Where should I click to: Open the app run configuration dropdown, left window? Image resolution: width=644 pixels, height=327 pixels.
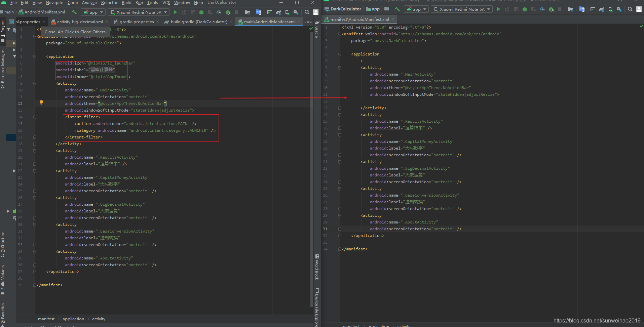[x=93, y=12]
